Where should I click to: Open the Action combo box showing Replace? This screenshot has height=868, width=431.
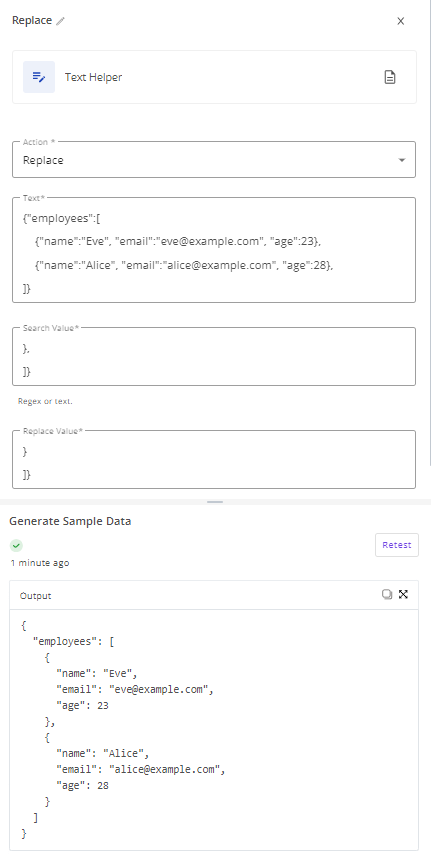click(214, 159)
